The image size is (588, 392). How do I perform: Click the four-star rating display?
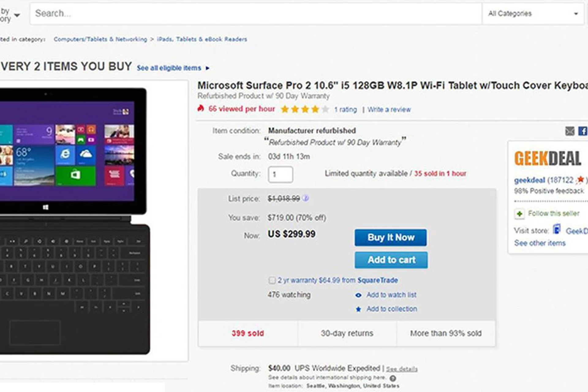tap(305, 109)
